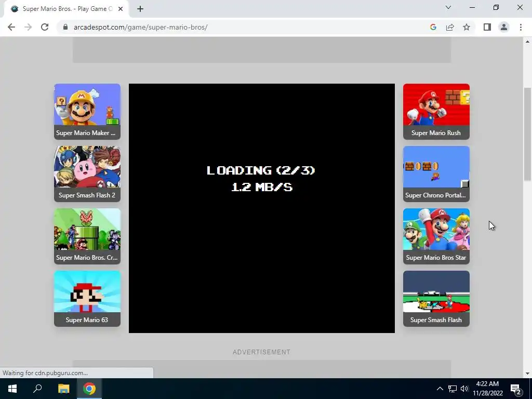Click the scrollbar down arrow
Viewport: 532px width, 399px height.
pyautogui.click(x=527, y=374)
